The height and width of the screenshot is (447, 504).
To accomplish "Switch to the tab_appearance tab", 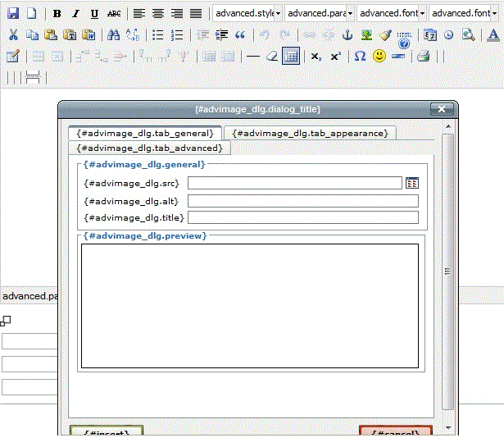I will [x=311, y=133].
